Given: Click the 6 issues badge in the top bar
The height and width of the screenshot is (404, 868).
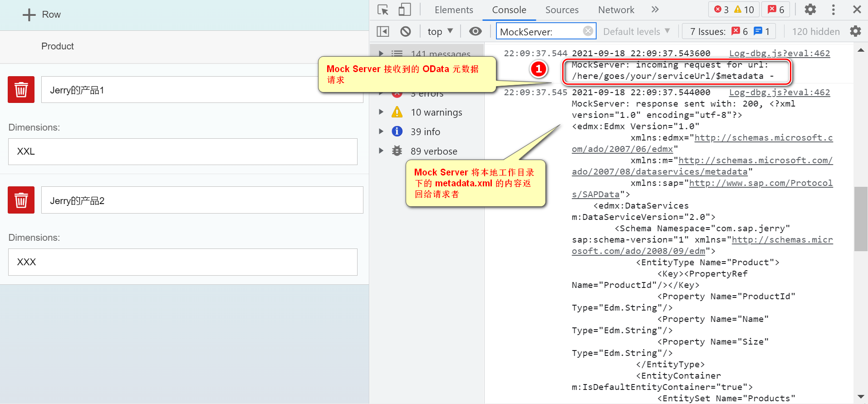Looking at the screenshot, I should (775, 10).
